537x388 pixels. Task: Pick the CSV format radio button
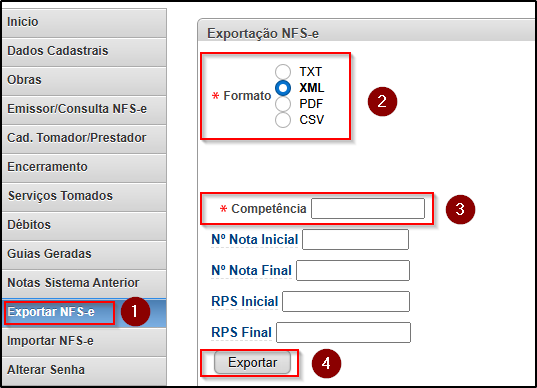(x=283, y=120)
